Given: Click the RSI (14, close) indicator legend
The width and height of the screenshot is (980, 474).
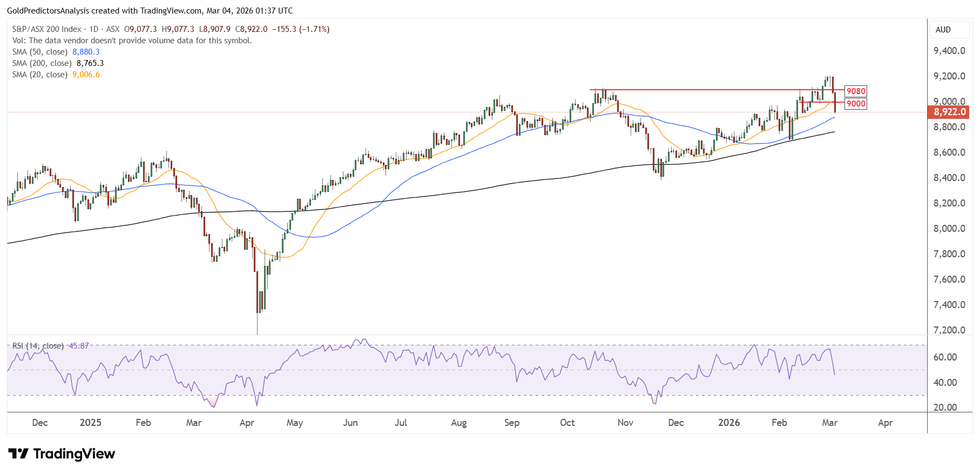Looking at the screenshot, I should (38, 346).
